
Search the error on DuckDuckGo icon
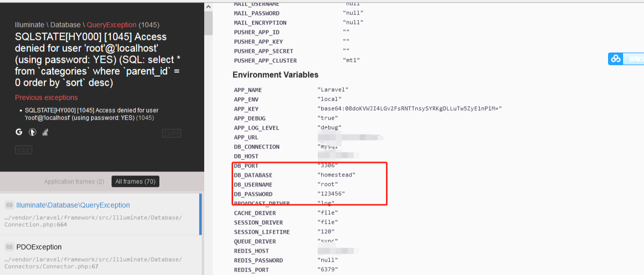(x=32, y=132)
